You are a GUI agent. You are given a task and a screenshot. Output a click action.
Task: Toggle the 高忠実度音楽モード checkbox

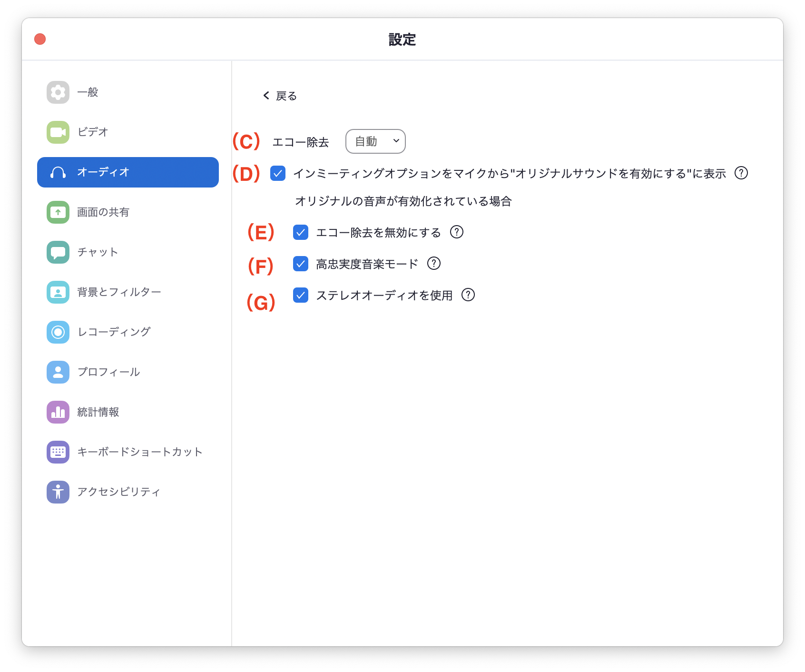click(301, 264)
